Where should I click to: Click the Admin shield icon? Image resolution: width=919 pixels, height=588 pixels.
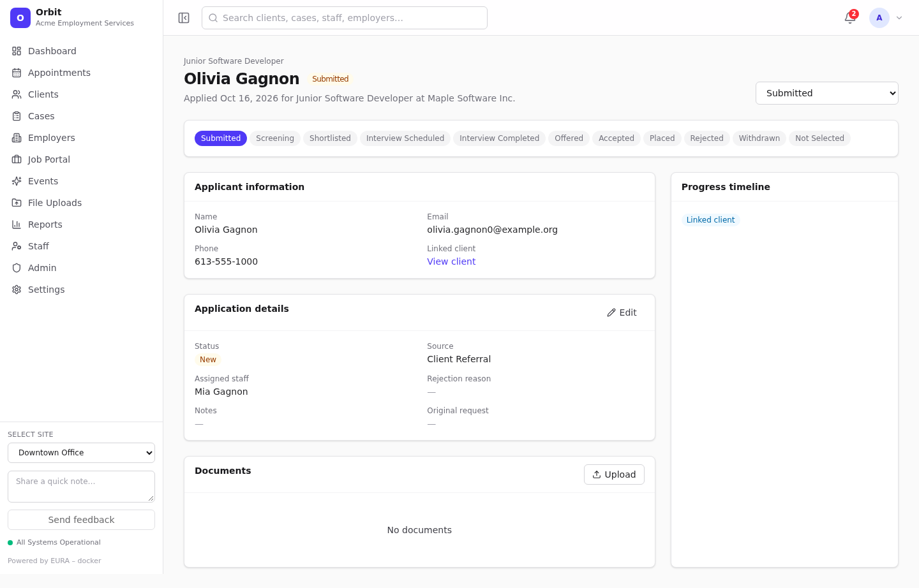(17, 268)
